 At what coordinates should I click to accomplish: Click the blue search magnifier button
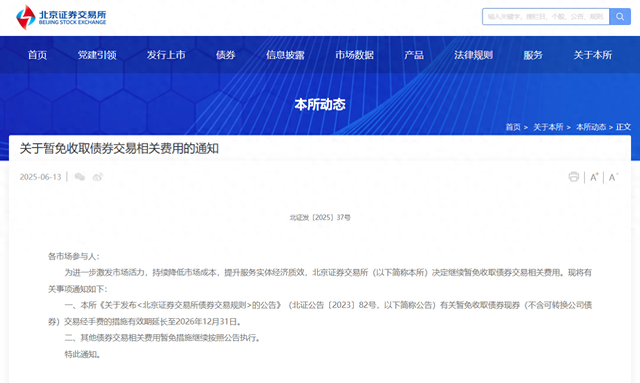pyautogui.click(x=620, y=17)
